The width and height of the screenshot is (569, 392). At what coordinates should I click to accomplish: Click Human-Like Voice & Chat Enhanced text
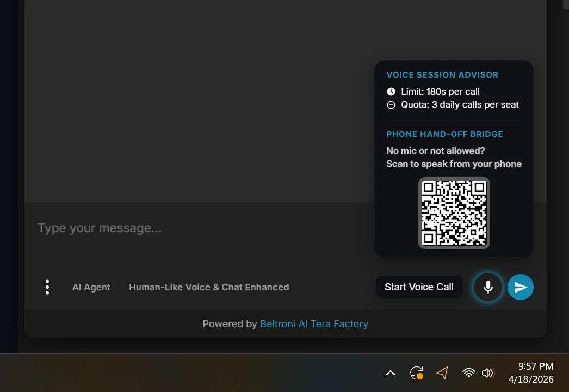click(209, 287)
